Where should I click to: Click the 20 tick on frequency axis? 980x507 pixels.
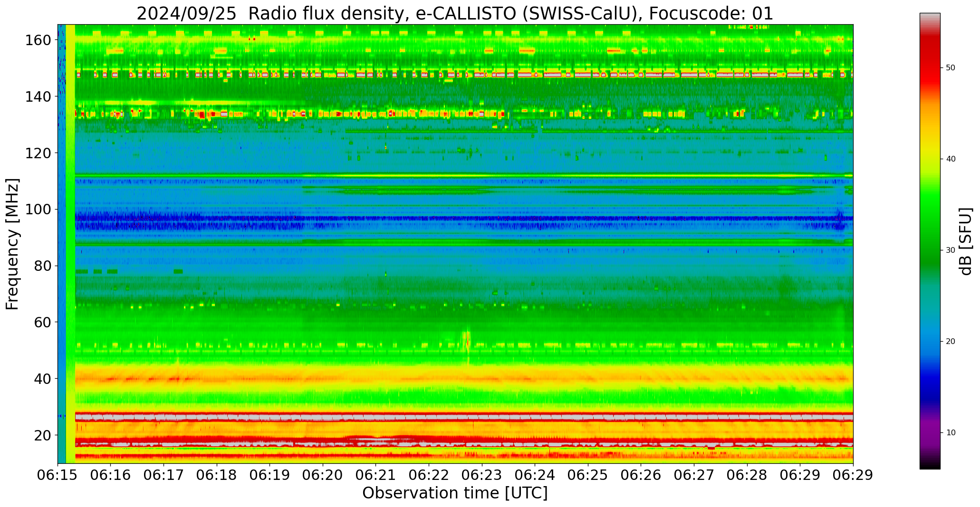tap(42, 435)
